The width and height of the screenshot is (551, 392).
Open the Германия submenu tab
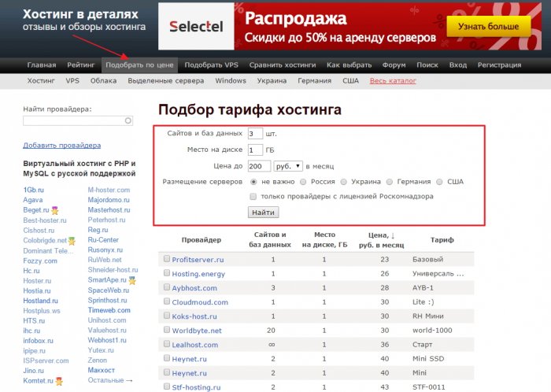pos(315,81)
